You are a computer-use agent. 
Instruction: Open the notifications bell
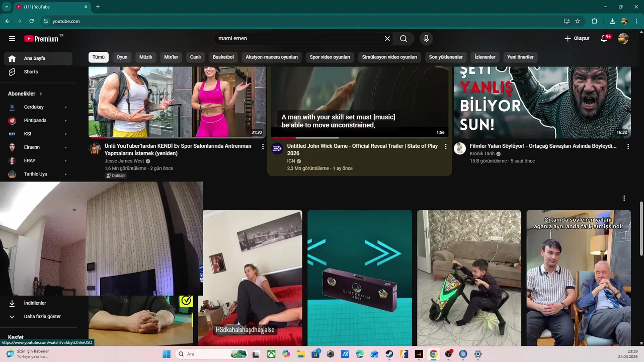[x=605, y=39]
